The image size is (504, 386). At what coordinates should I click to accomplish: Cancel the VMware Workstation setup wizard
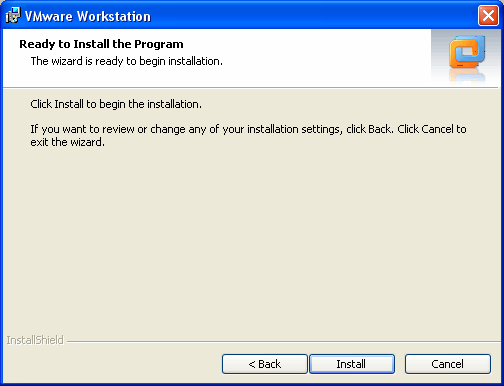pyautogui.click(x=448, y=364)
